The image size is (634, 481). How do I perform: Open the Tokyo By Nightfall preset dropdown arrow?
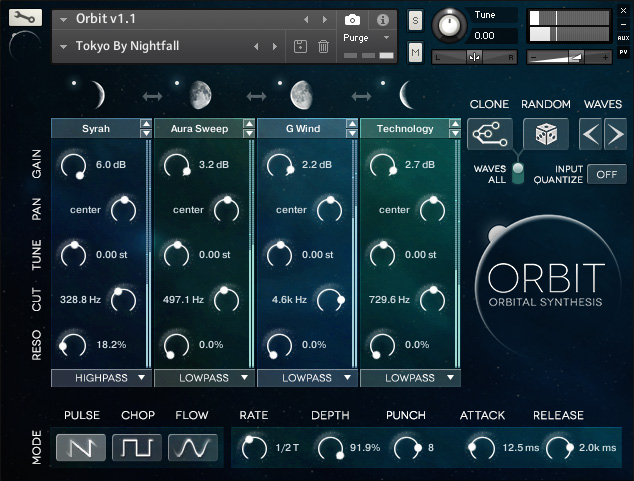tap(63, 46)
